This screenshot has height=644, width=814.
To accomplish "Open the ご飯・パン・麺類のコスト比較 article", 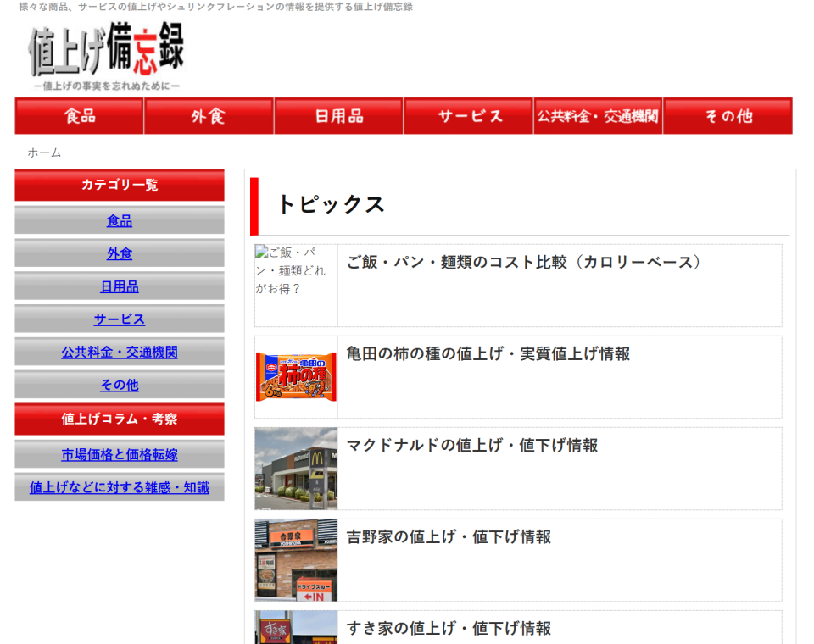I will click(x=523, y=262).
